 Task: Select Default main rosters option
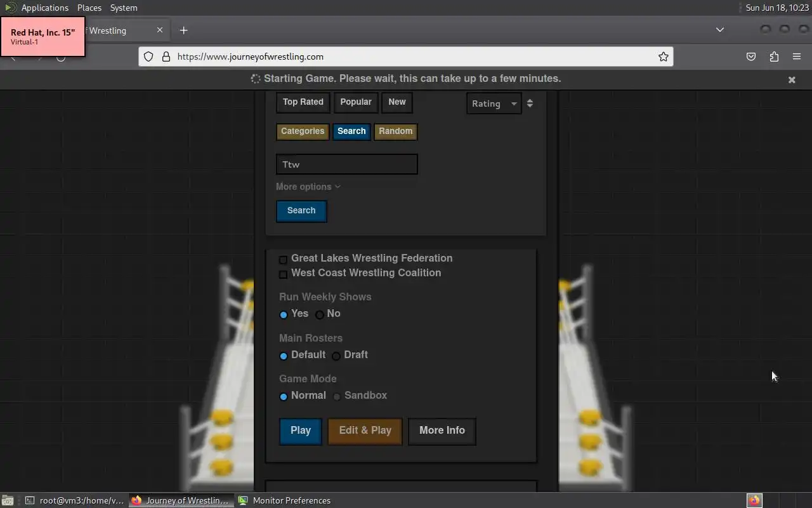tap(284, 356)
